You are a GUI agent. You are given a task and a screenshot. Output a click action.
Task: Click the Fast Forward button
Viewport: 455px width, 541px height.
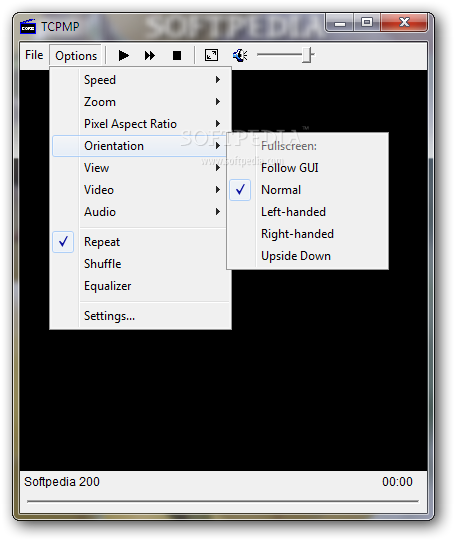[x=150, y=56]
